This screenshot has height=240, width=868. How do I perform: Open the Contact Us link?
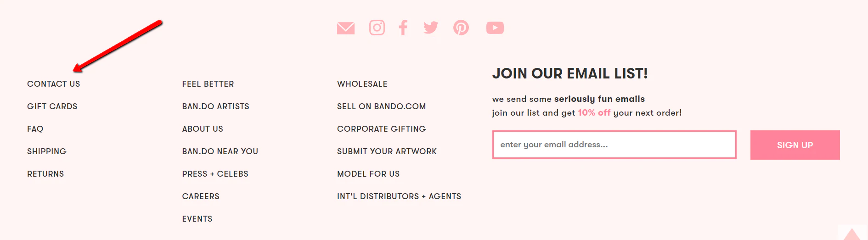tap(53, 84)
